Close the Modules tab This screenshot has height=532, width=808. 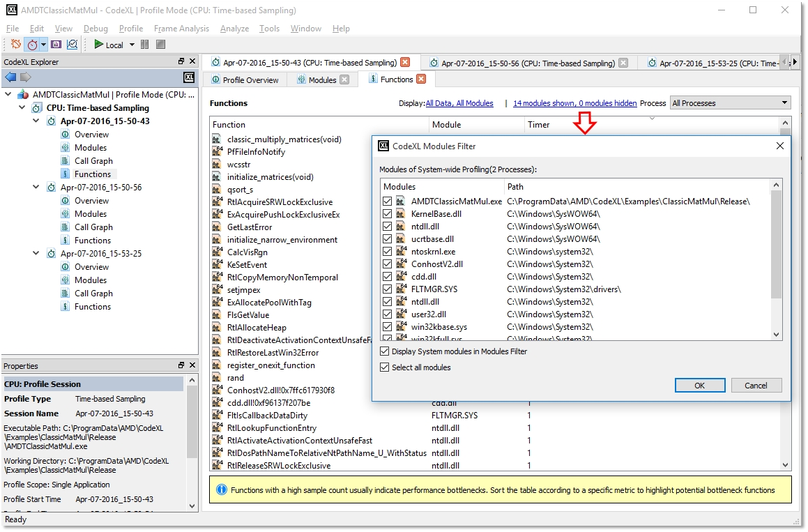click(344, 79)
